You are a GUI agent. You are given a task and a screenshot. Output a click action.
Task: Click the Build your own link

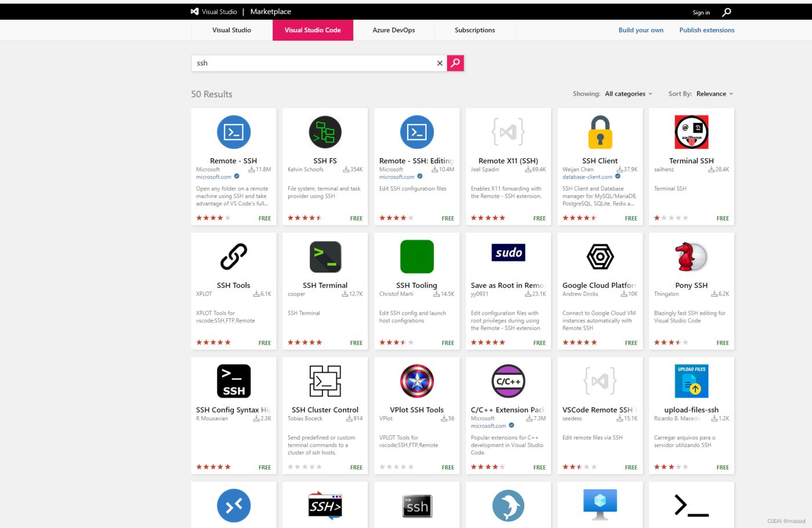tap(641, 30)
